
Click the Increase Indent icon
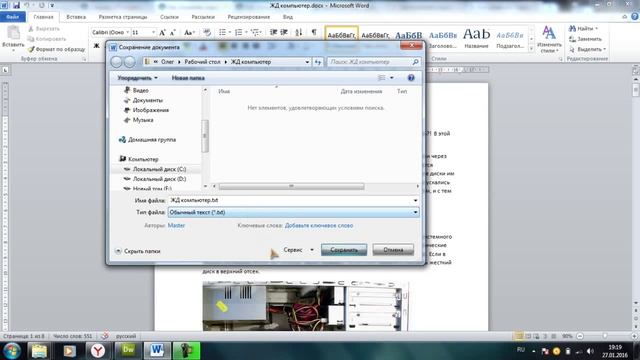pyautogui.click(x=284, y=32)
